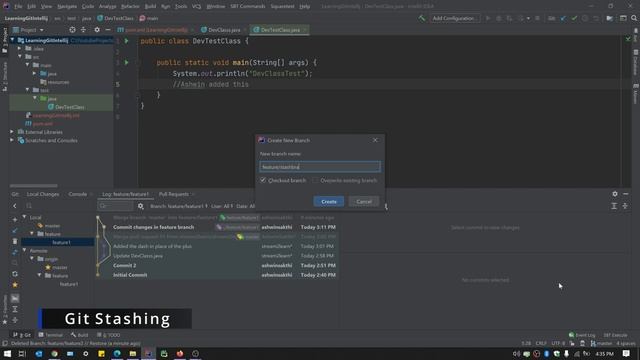Toggle the Checkout branch checkbox
Screen dimensions: 640x360
(x=263, y=180)
